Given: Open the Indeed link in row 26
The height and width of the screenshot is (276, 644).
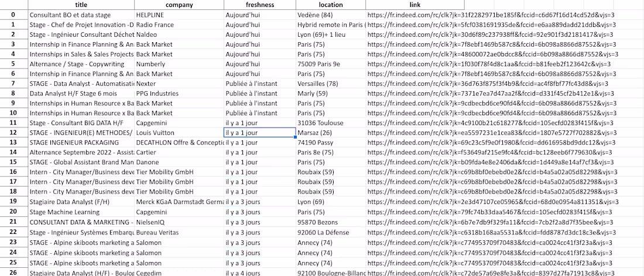Looking at the screenshot, I should [x=491, y=272].
